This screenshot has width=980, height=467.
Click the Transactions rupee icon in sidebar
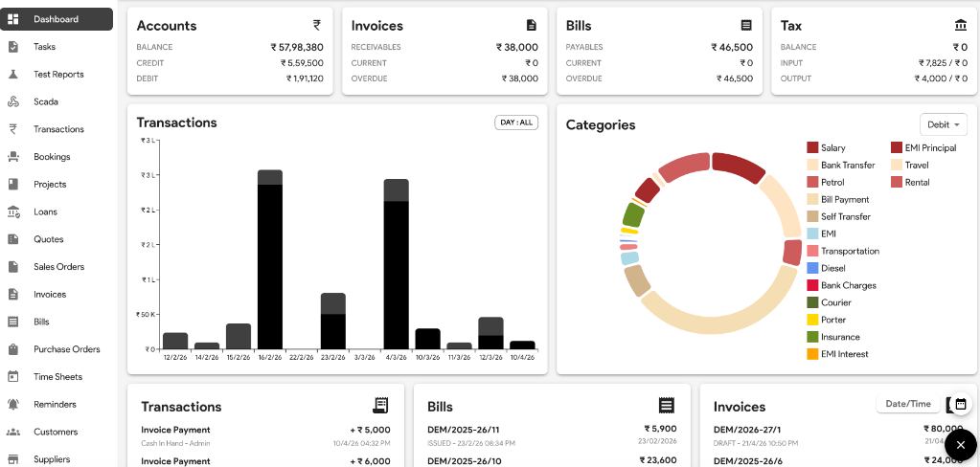tap(12, 129)
